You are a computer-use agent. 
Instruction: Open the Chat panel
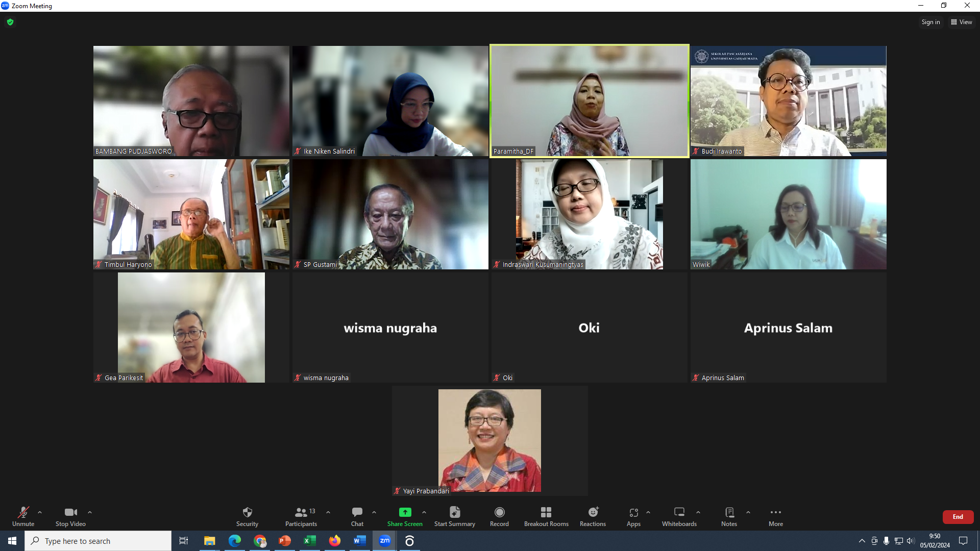click(357, 516)
